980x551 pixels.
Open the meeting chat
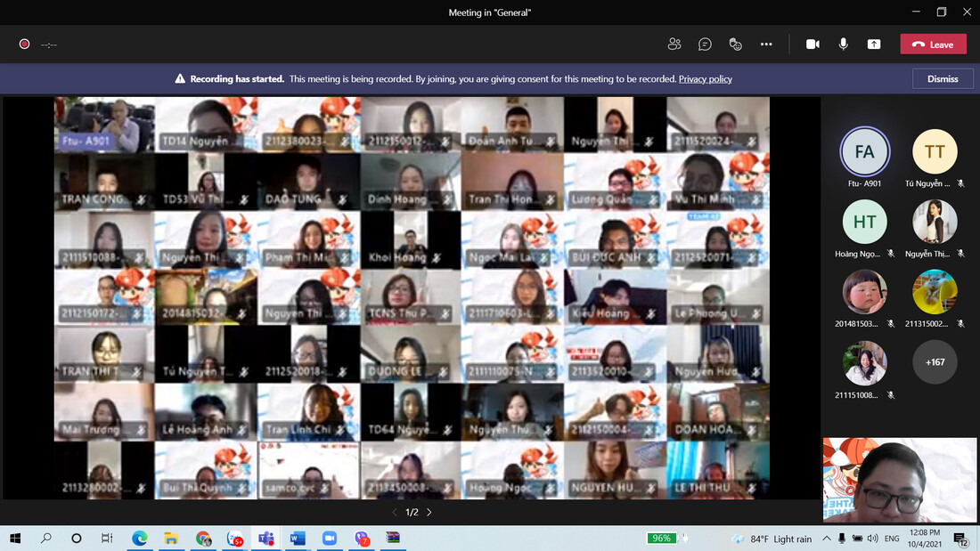pos(705,45)
